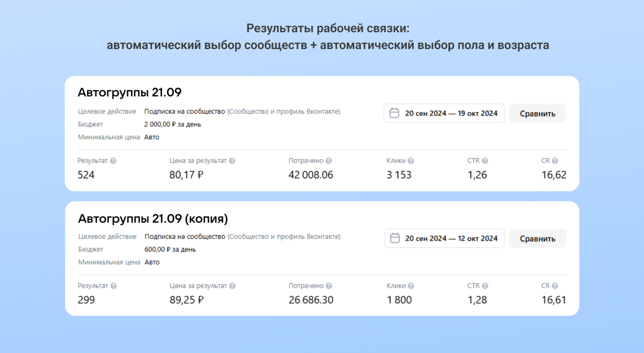Screen dimensions: 644x353
Task: Open the Автогруппы 21.09 (копия) campaign title
Action: pyautogui.click(x=153, y=219)
